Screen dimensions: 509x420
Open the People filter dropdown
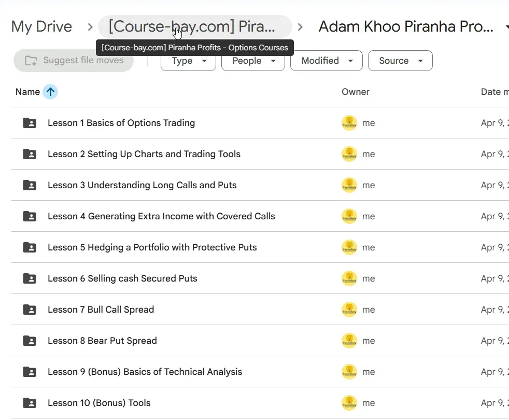point(253,61)
